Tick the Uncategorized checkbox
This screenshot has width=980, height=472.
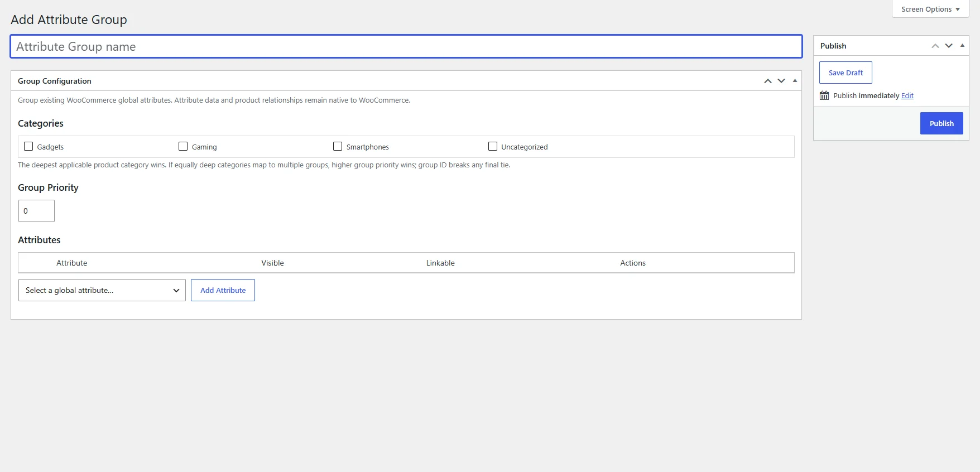(x=493, y=146)
